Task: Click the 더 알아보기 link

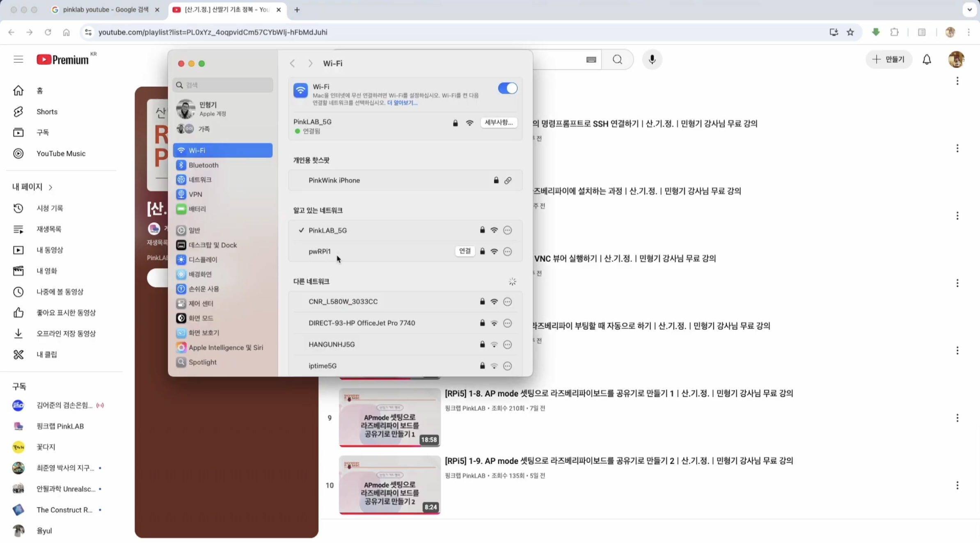Action: point(402,103)
